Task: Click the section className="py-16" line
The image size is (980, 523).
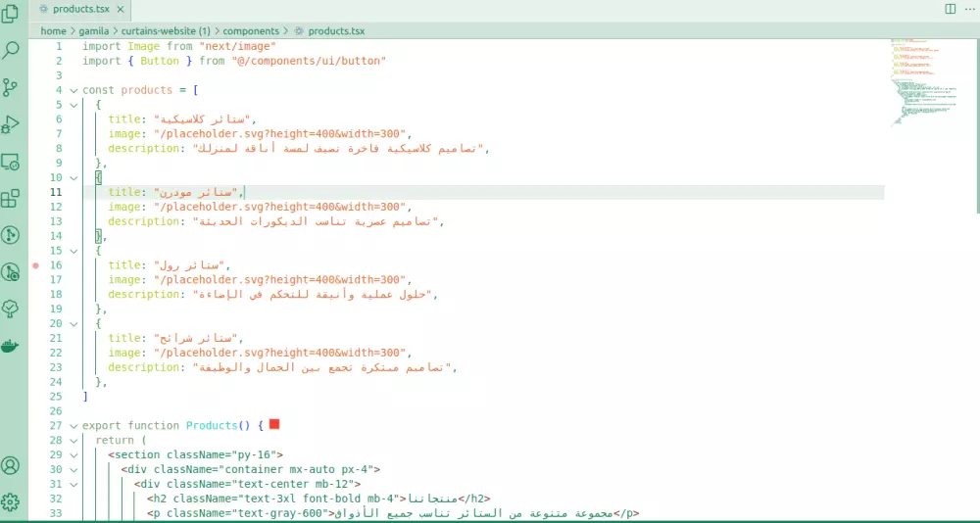Action: (x=196, y=454)
